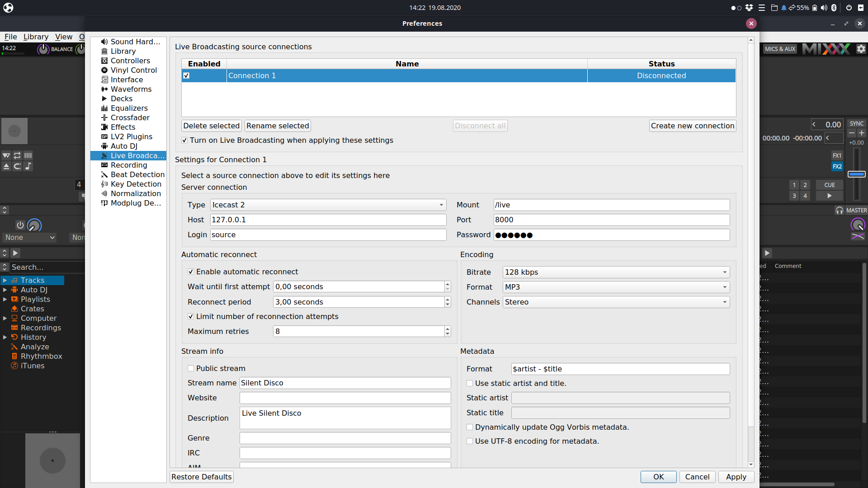Click the Library icon in preferences list

point(104,51)
